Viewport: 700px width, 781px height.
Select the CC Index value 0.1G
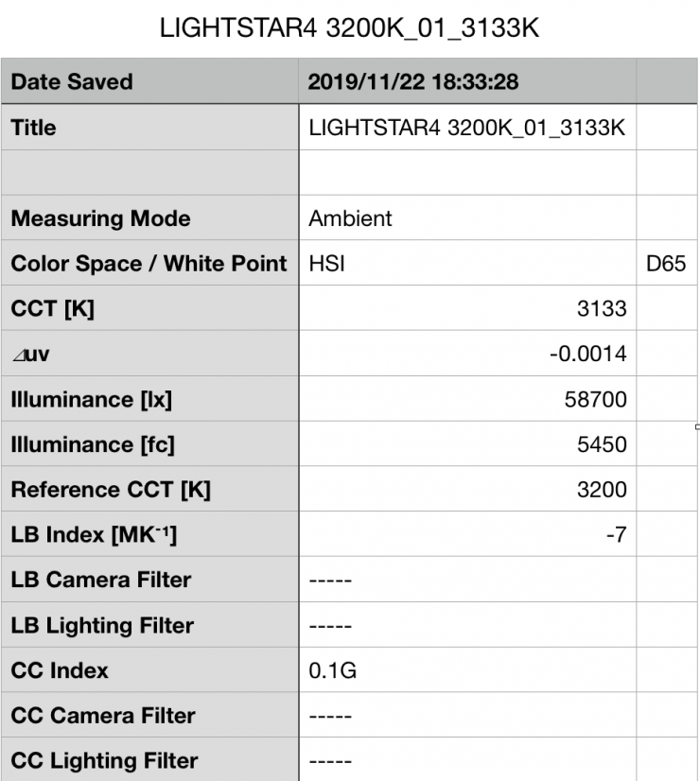point(328,670)
